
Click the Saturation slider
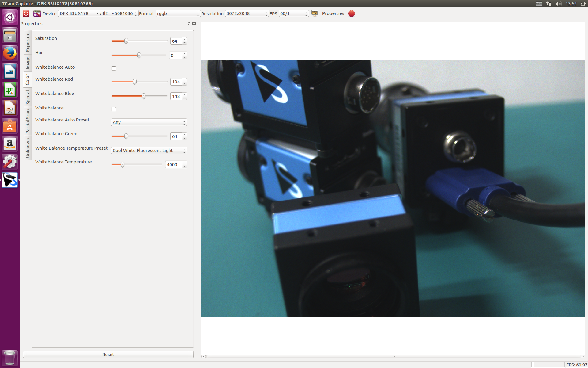pos(139,41)
